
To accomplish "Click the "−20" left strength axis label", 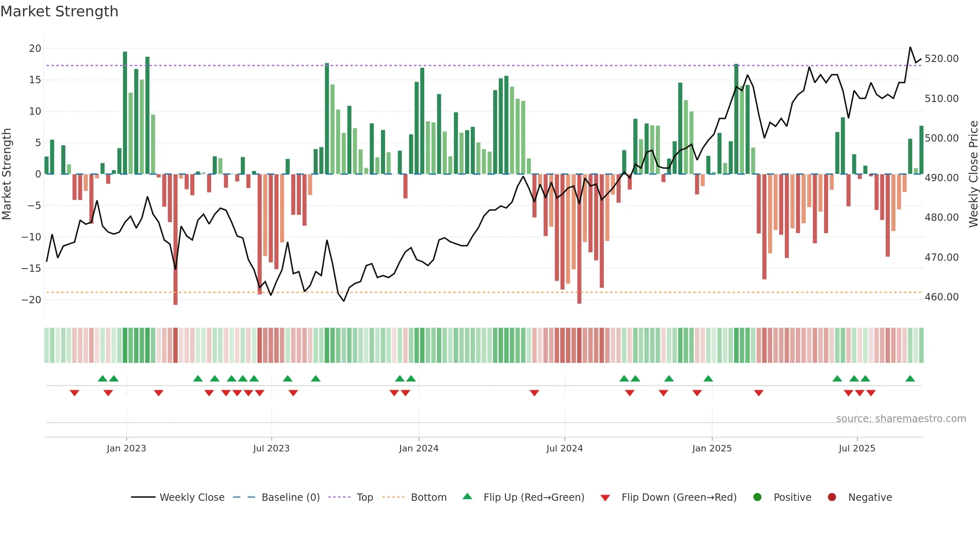I will pyautogui.click(x=31, y=300).
